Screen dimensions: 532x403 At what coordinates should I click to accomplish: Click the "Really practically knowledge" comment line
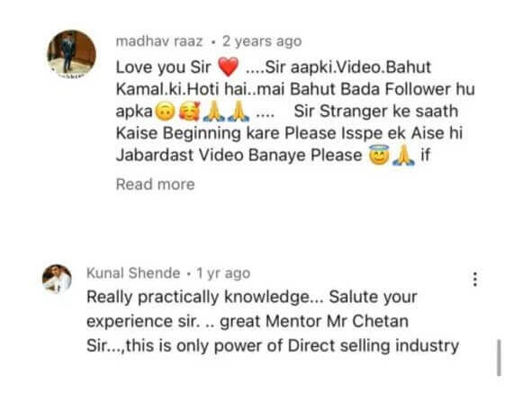click(x=252, y=297)
